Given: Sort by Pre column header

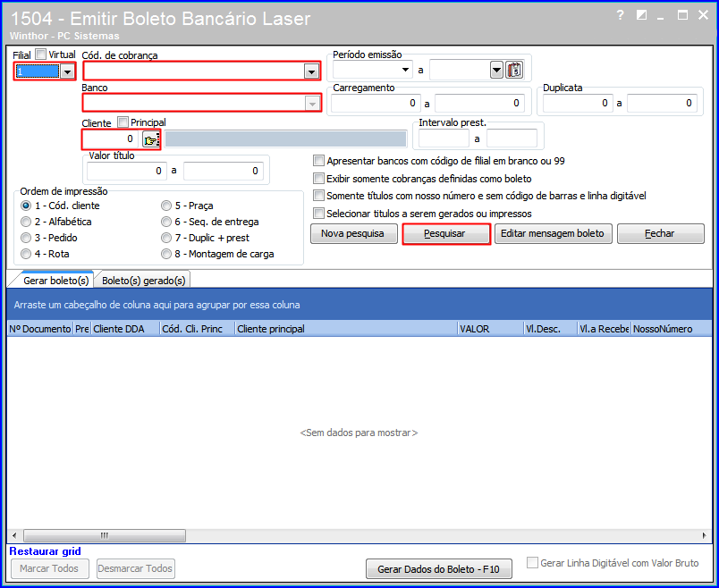Looking at the screenshot, I should point(82,329).
